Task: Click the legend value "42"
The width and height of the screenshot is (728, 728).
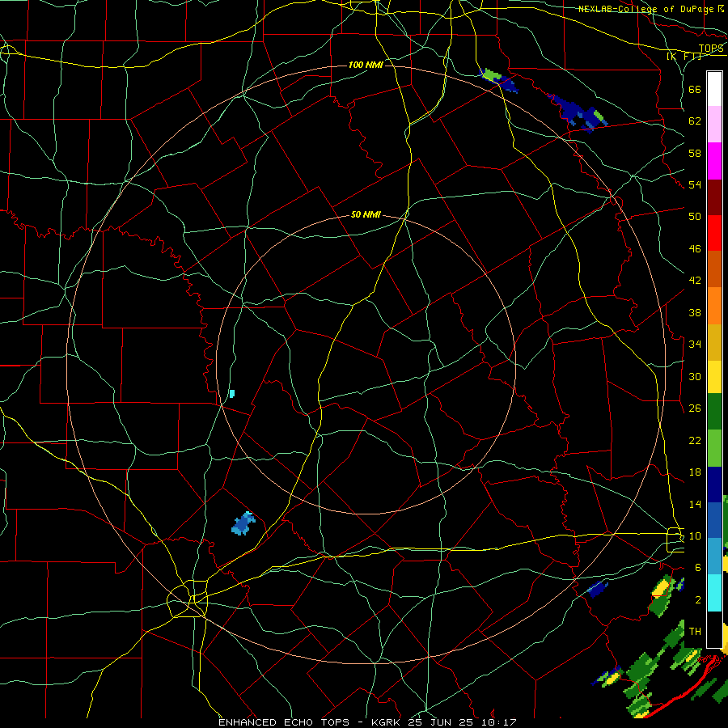Action: tap(695, 281)
